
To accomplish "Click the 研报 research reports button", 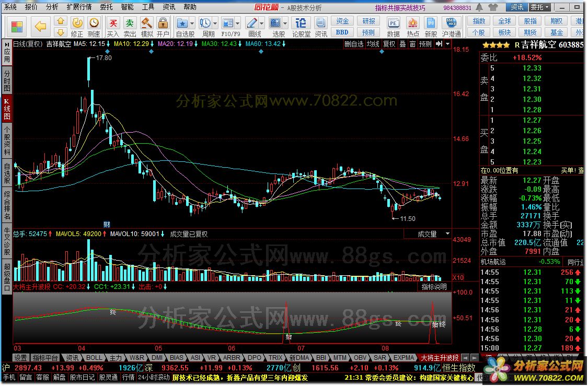I will click(368, 21).
